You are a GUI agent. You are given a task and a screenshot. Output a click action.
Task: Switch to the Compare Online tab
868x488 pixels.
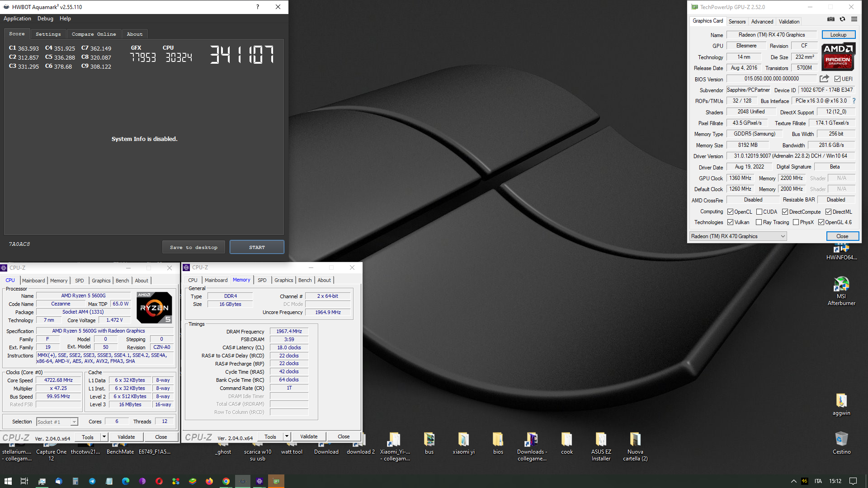coord(94,34)
